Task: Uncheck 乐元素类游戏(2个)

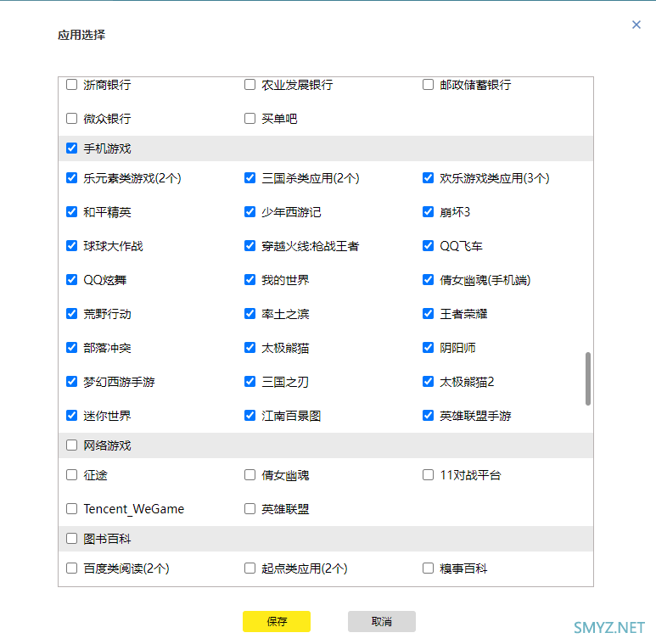Action: [71, 178]
